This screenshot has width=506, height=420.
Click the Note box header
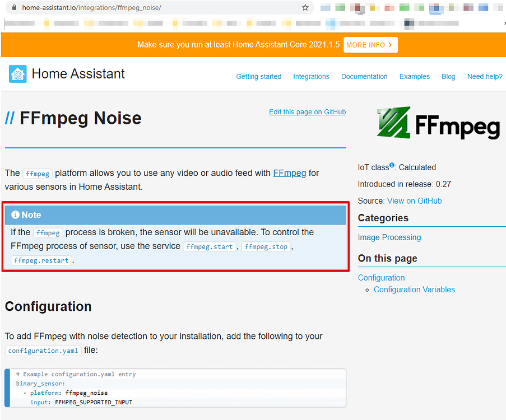175,215
